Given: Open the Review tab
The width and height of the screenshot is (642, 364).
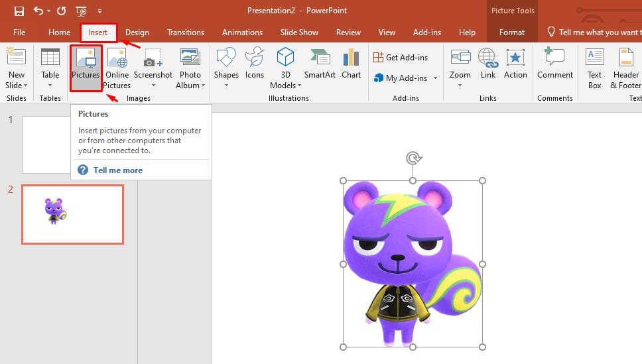Looking at the screenshot, I should [x=348, y=32].
